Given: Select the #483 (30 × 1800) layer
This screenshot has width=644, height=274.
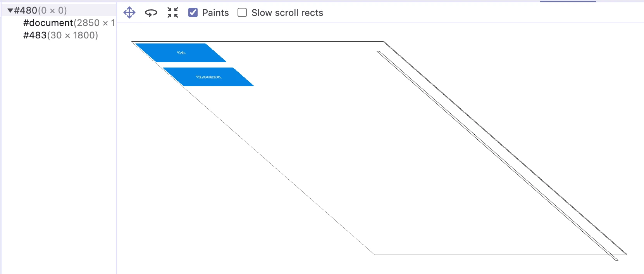Looking at the screenshot, I should click(x=60, y=35).
